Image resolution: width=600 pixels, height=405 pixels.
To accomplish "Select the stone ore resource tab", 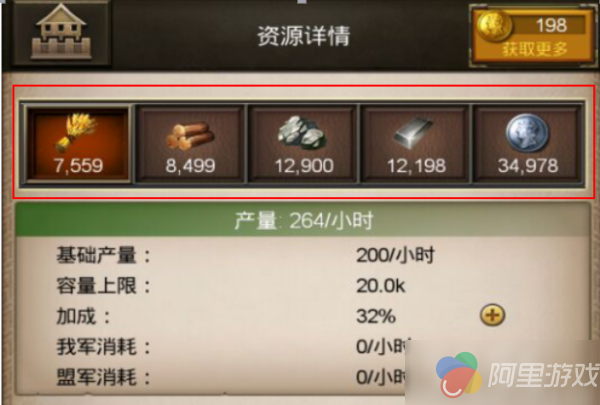I will [303, 143].
